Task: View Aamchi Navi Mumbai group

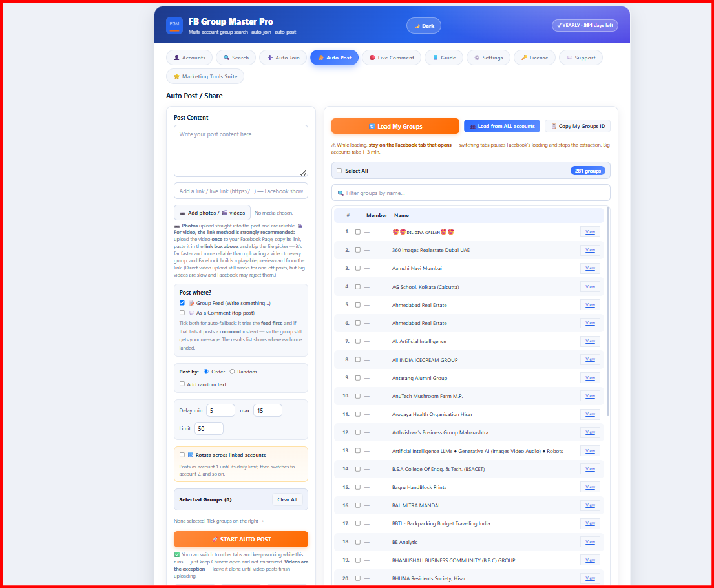Action: (x=590, y=268)
